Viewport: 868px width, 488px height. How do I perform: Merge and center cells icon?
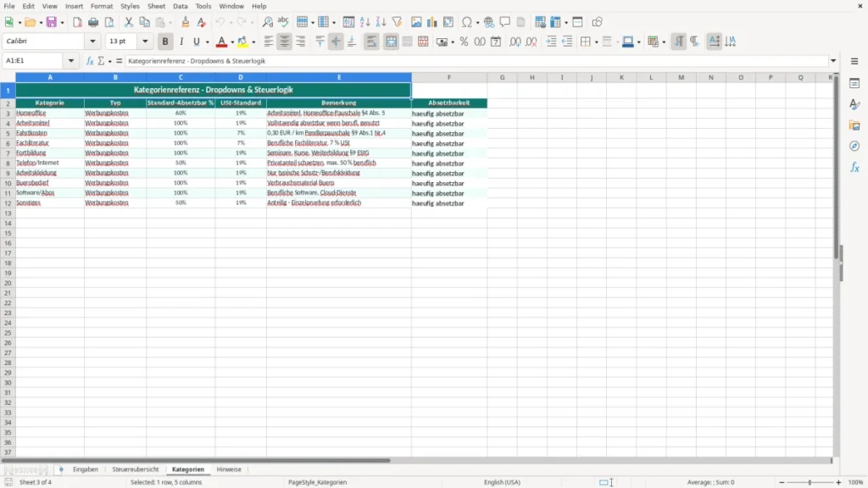click(391, 42)
